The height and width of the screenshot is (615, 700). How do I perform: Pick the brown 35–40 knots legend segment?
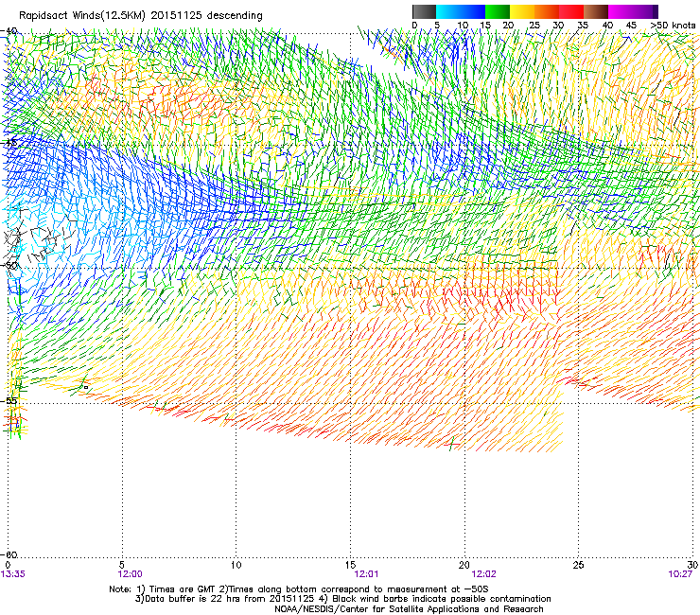[596, 11]
